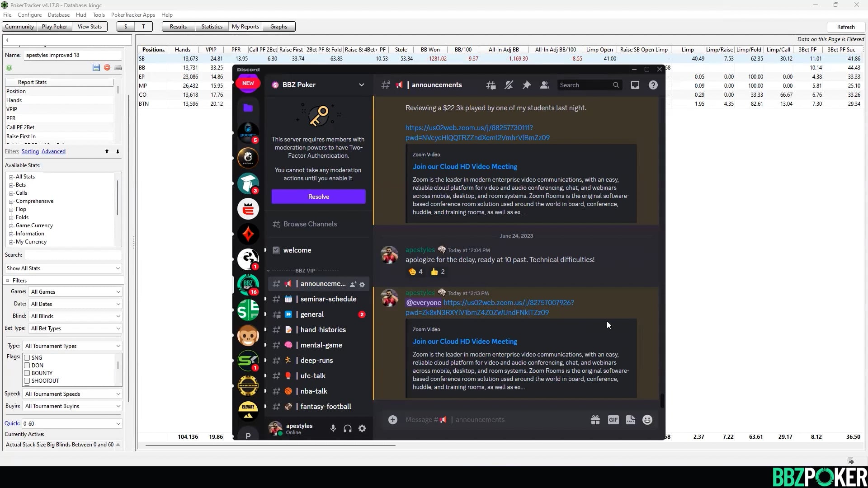Screen dimensions: 868x488
Task: Mute microphone in Discord user panel
Action: (x=333, y=429)
